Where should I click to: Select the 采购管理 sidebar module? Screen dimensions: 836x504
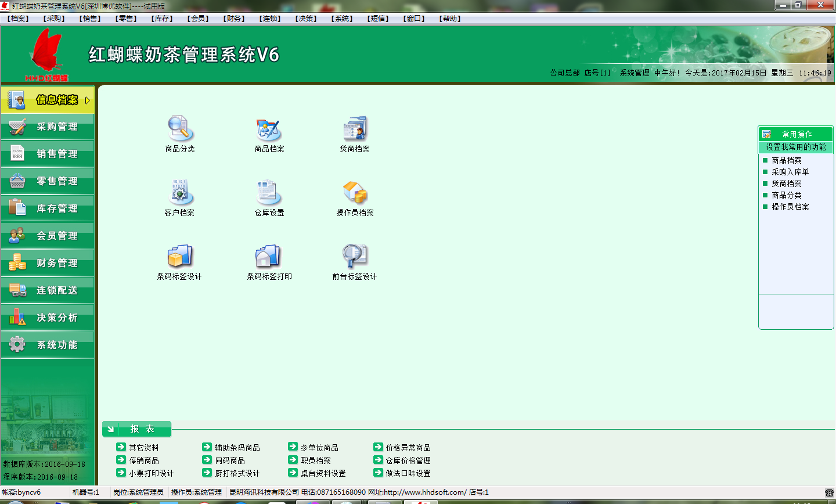tap(48, 127)
